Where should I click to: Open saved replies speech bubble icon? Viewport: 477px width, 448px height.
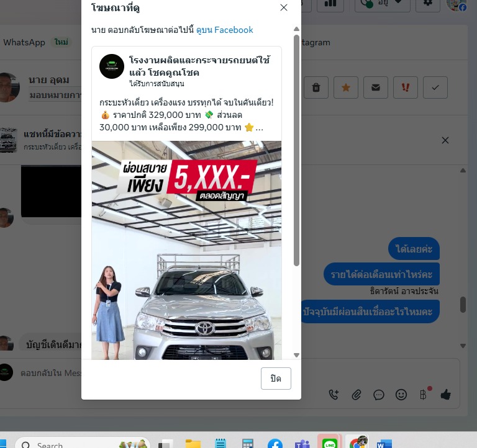(379, 395)
